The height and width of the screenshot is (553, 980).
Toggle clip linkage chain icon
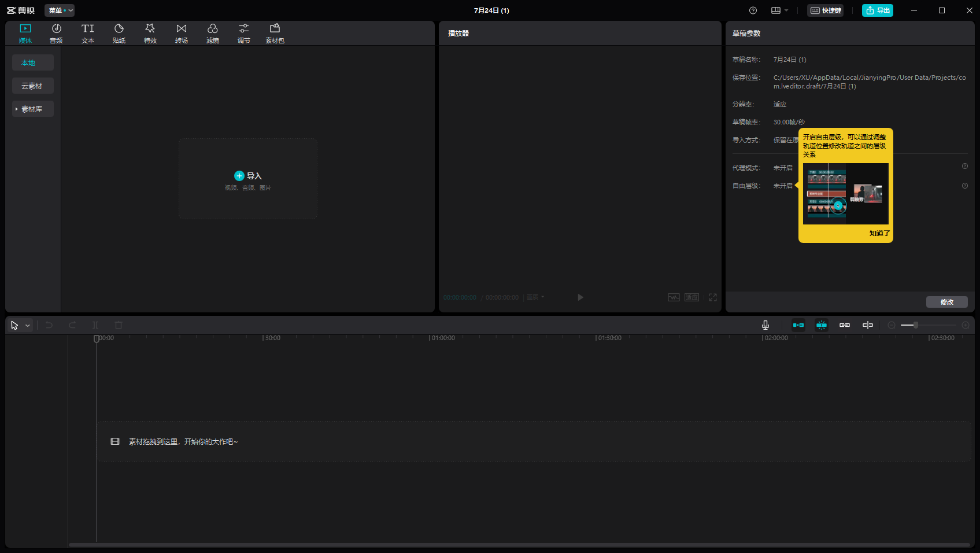845,325
